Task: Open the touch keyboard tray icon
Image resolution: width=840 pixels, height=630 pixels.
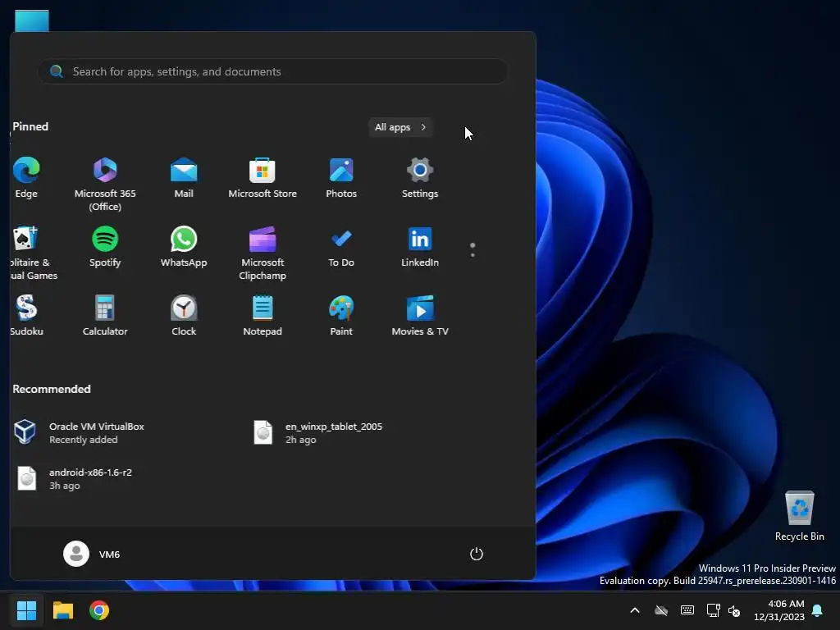Action: point(687,610)
